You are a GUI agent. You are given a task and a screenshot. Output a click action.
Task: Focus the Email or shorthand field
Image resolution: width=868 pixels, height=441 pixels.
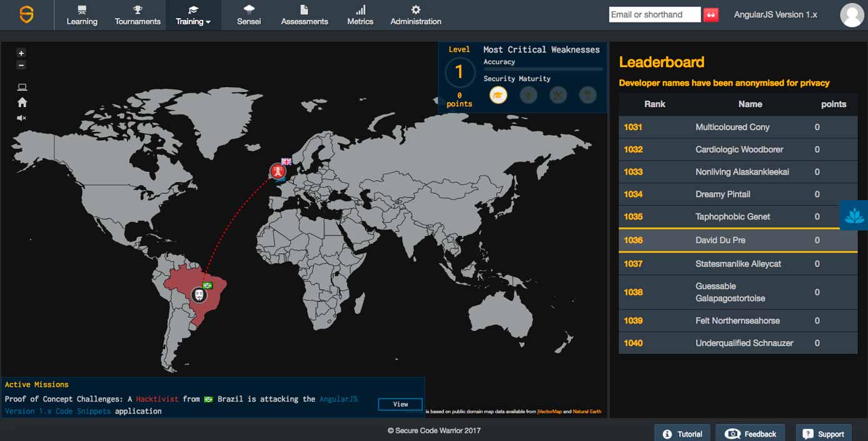pyautogui.click(x=655, y=14)
